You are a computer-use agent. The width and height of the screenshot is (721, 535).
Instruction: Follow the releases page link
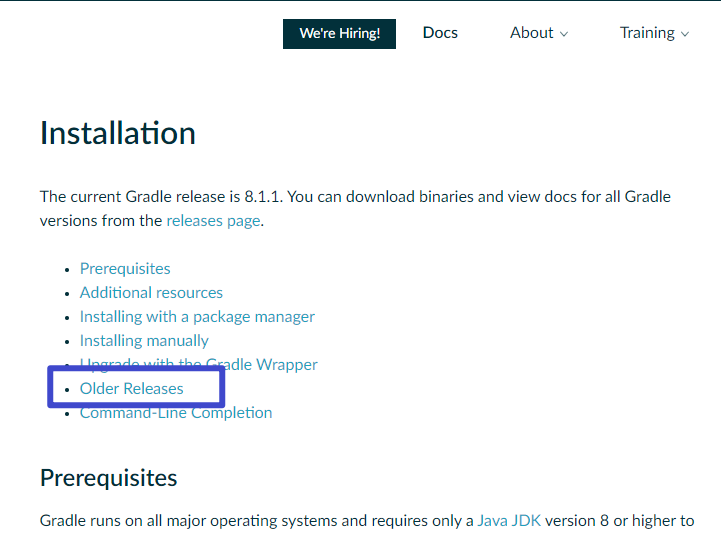(213, 220)
